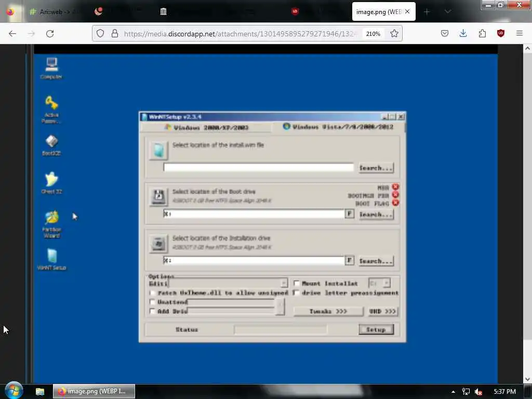Close the image.png browser tab
Viewport: 532px width, 399px height.
tap(407, 11)
